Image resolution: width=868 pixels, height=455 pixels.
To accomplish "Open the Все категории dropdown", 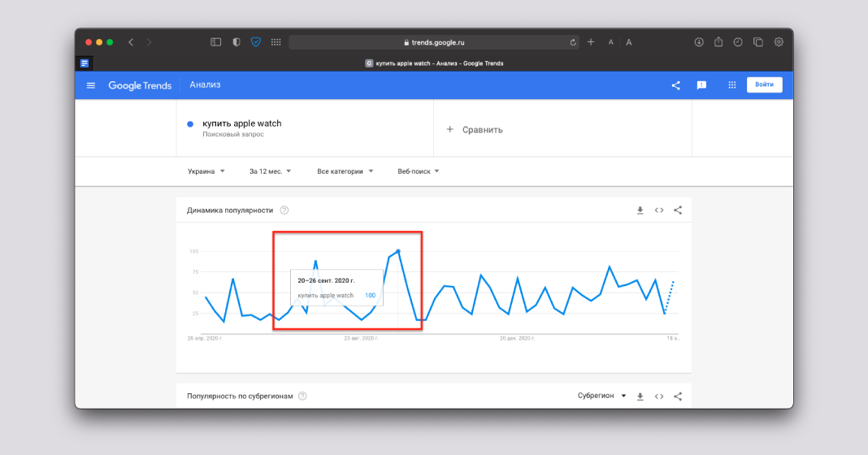I will point(345,171).
